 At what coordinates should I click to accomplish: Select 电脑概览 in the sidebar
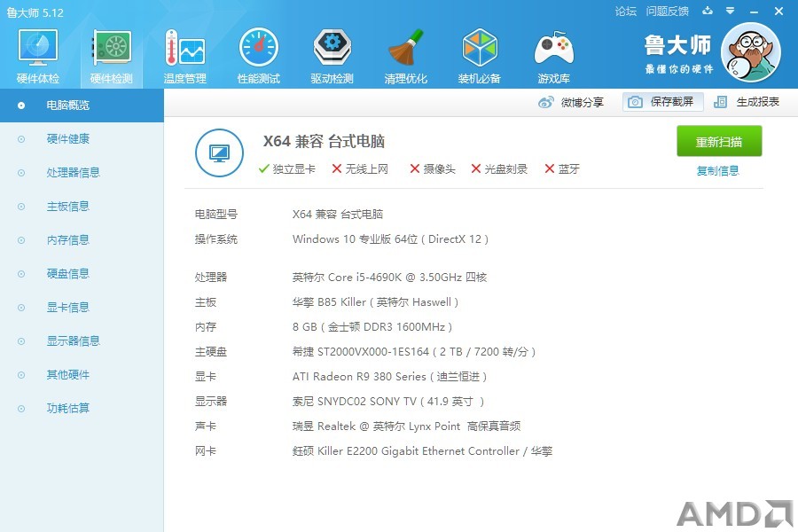click(82, 106)
